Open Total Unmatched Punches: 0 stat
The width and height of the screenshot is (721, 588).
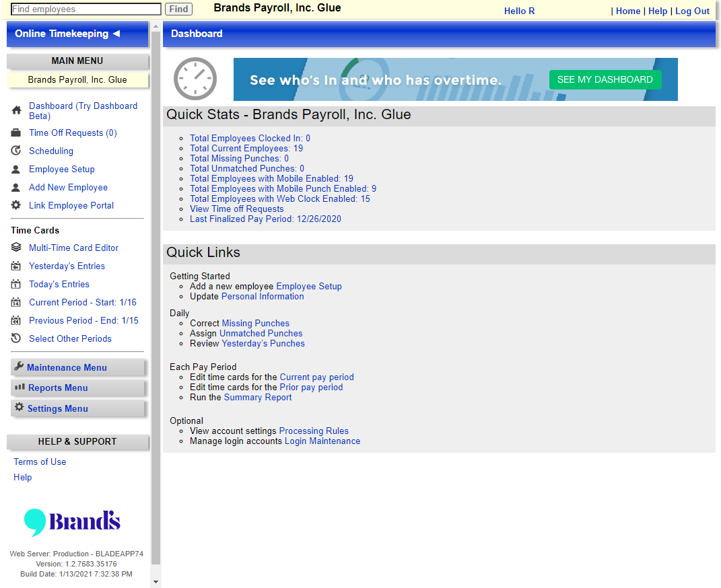[x=247, y=169]
